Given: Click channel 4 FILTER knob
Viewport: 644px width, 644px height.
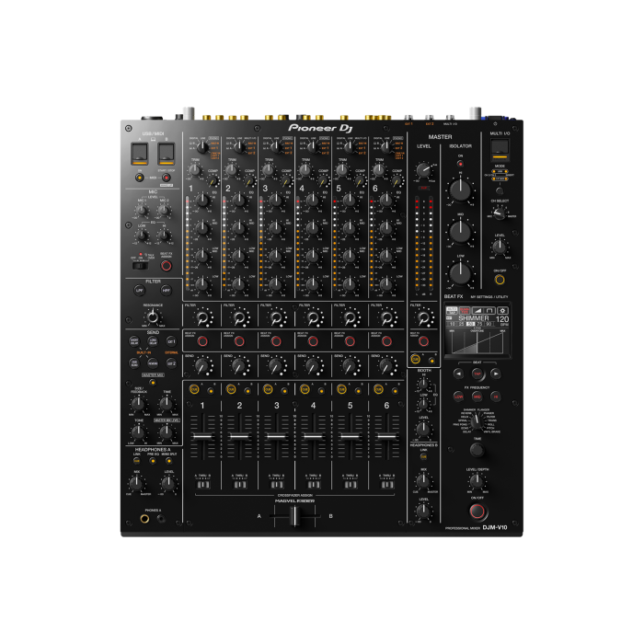Looking at the screenshot, I should 313,317.
